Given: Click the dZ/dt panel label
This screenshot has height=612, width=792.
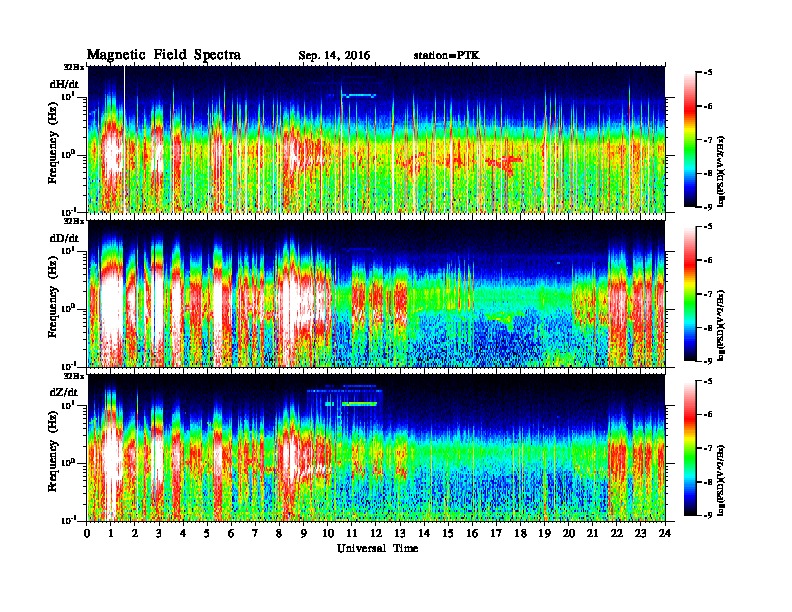Looking at the screenshot, I should pyautogui.click(x=64, y=392).
